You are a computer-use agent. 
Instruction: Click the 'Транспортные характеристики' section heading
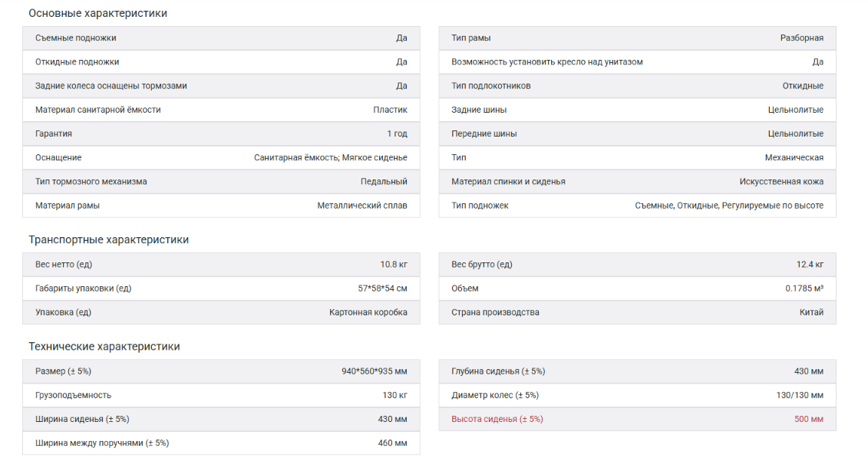coord(108,239)
